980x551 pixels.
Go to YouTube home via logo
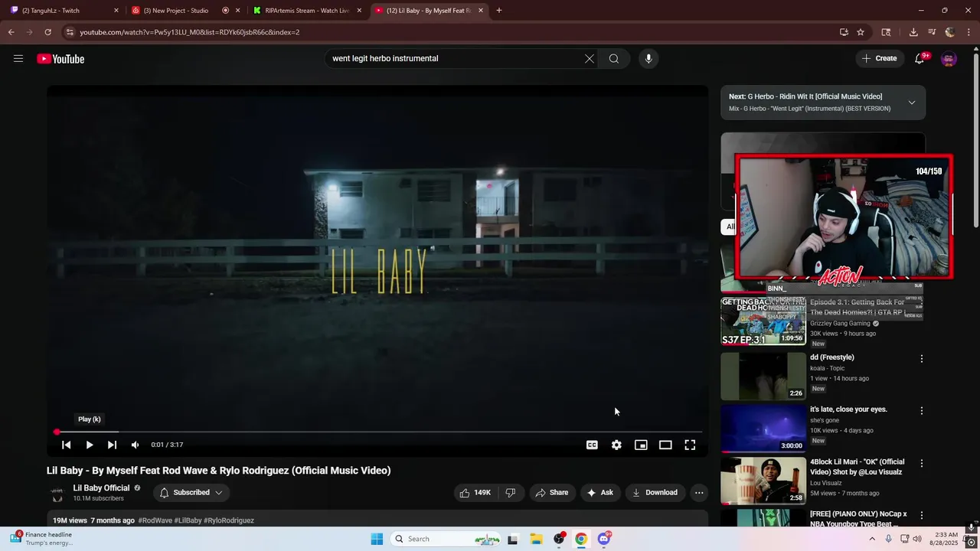(x=60, y=59)
